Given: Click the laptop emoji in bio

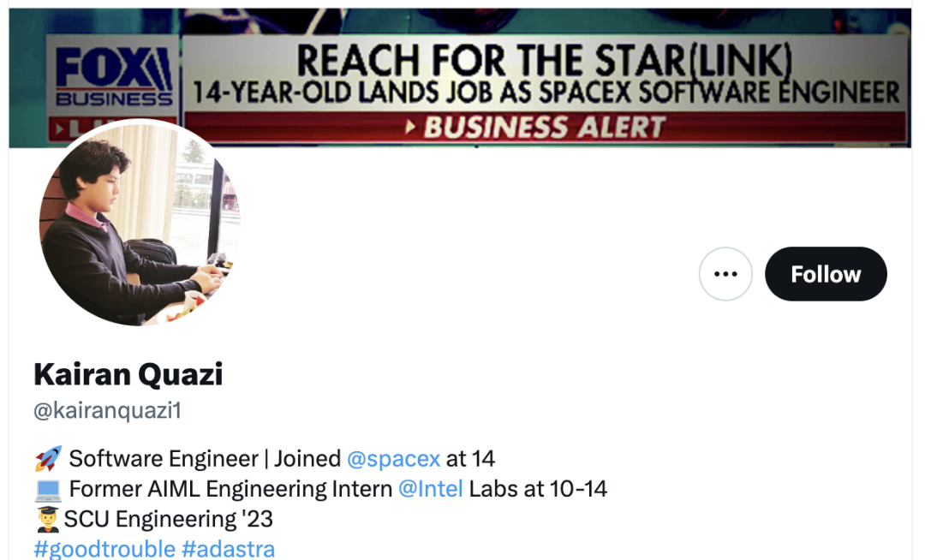Looking at the screenshot, I should click(48, 489).
